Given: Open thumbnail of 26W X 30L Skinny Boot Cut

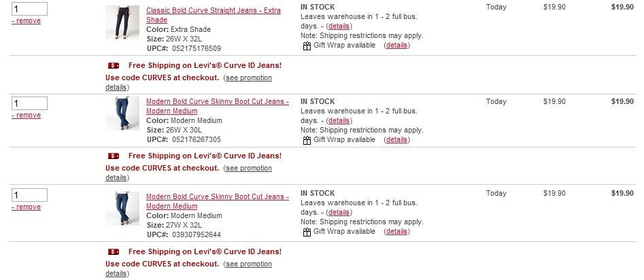Looking at the screenshot, I should click(x=122, y=113).
